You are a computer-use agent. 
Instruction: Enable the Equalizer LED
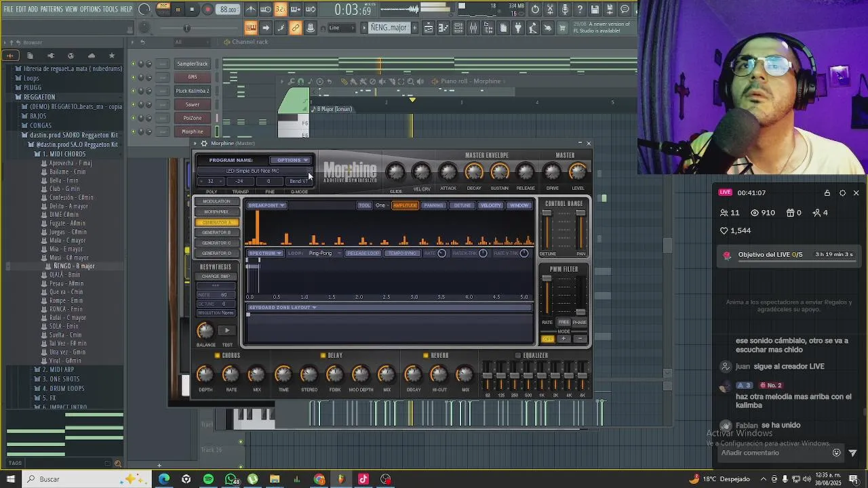pyautogui.click(x=518, y=355)
